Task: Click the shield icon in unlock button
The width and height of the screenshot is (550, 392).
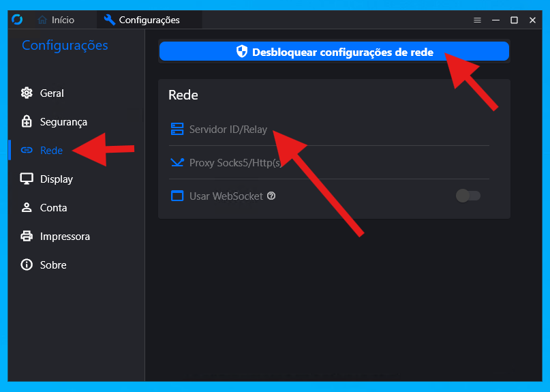Action: (242, 52)
